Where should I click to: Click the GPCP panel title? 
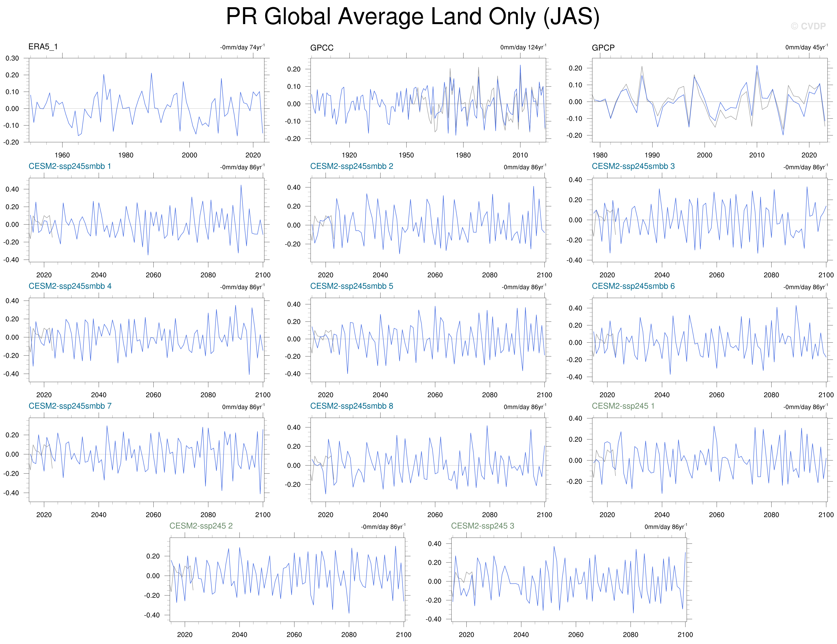coord(603,48)
